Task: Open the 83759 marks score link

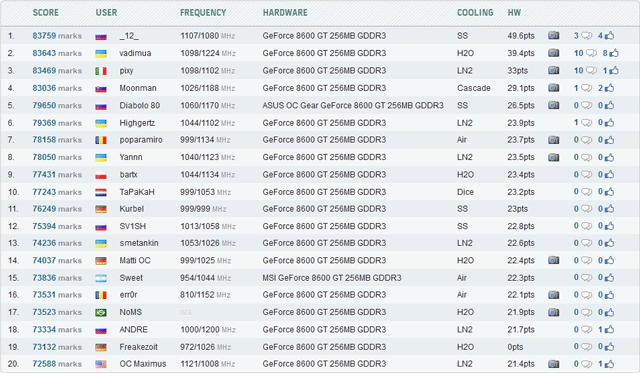Action: click(x=57, y=36)
